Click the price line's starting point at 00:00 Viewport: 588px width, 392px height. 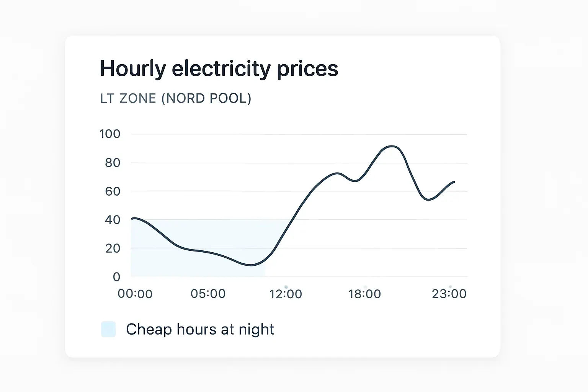(132, 219)
